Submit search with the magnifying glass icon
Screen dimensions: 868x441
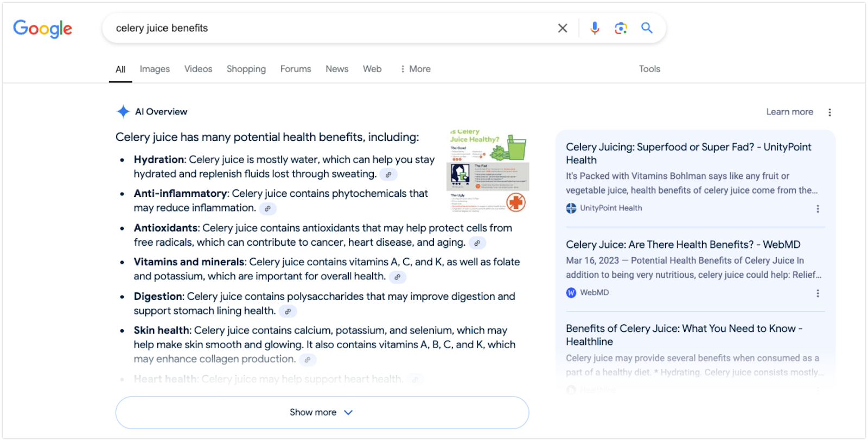647,28
